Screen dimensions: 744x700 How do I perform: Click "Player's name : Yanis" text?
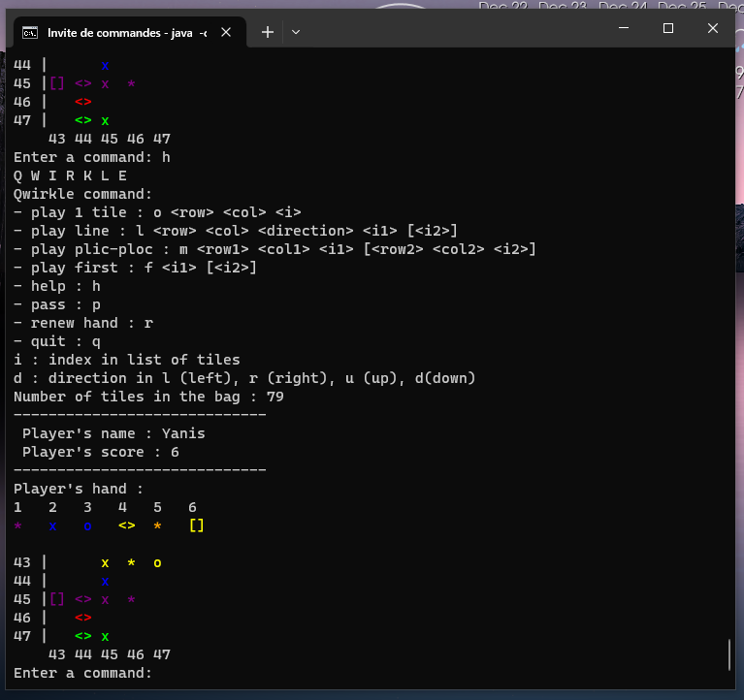113,433
